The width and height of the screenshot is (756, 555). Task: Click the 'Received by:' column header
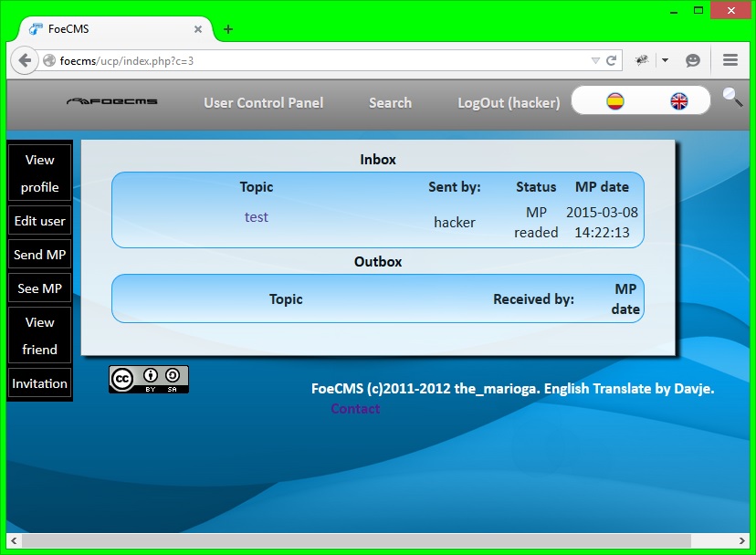(x=533, y=299)
